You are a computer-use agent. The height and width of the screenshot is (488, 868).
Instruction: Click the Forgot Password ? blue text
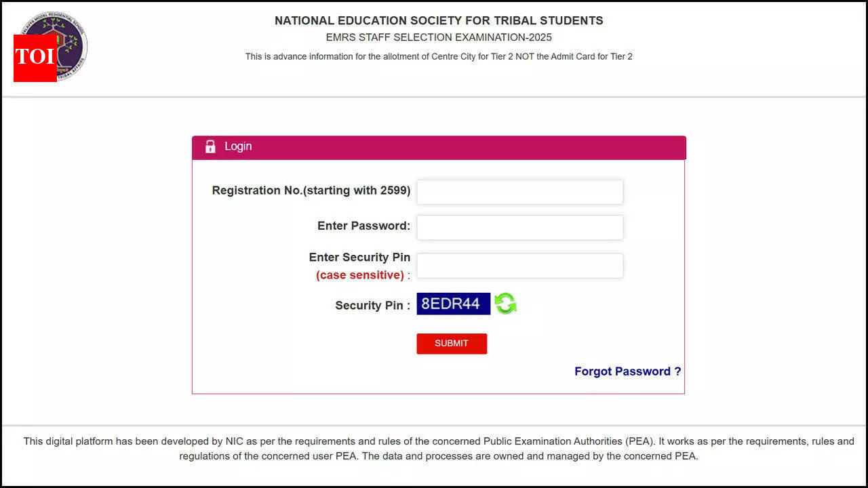point(627,371)
